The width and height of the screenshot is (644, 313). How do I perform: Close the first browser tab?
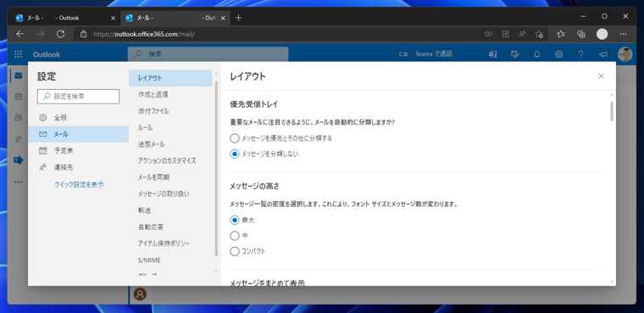tap(114, 18)
